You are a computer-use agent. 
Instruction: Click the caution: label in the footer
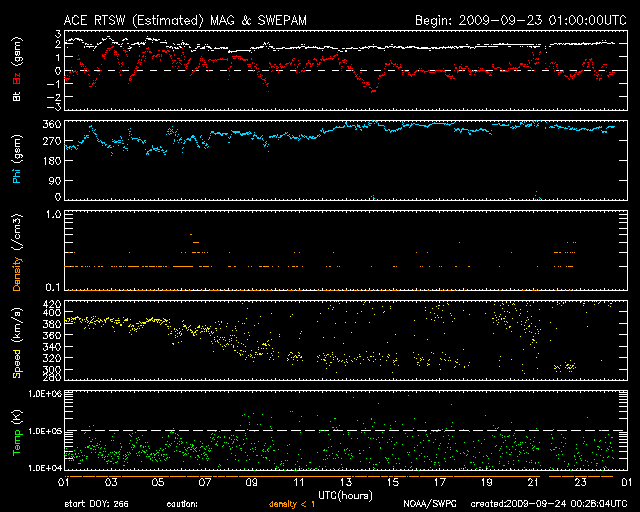tap(184, 504)
